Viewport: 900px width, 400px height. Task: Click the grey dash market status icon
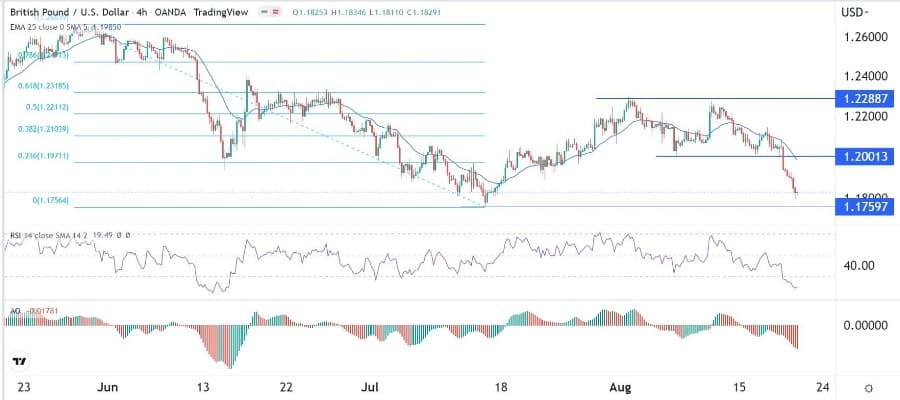pyautogui.click(x=263, y=11)
